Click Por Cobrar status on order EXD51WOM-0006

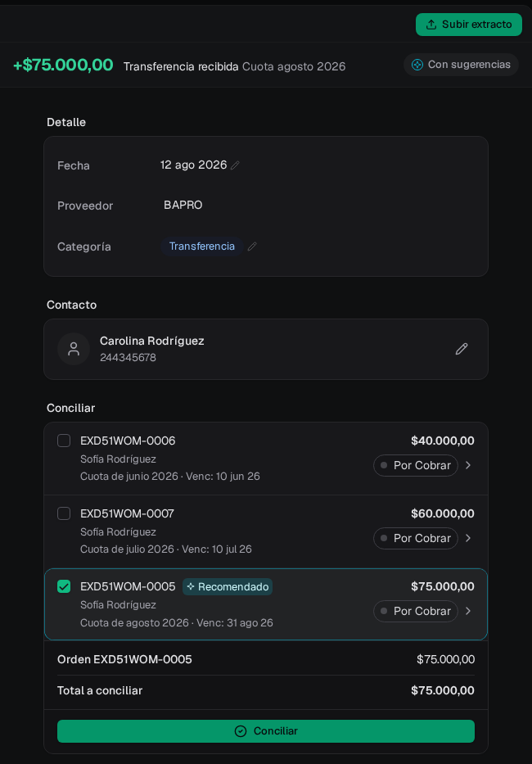click(416, 465)
